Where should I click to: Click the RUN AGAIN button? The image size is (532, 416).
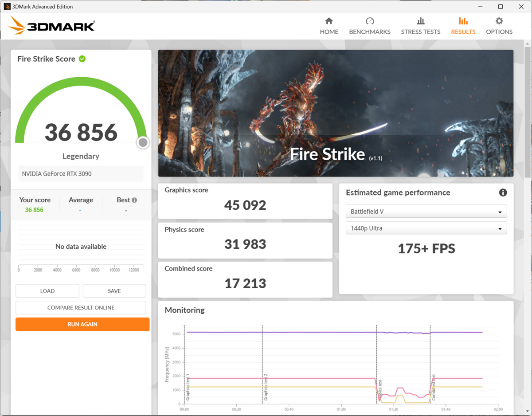click(82, 324)
